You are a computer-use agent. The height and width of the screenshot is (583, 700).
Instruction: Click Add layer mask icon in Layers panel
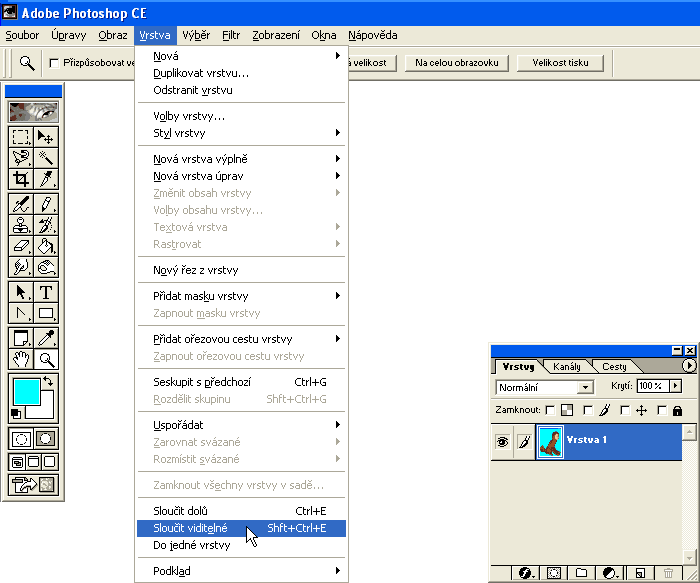tap(554, 573)
